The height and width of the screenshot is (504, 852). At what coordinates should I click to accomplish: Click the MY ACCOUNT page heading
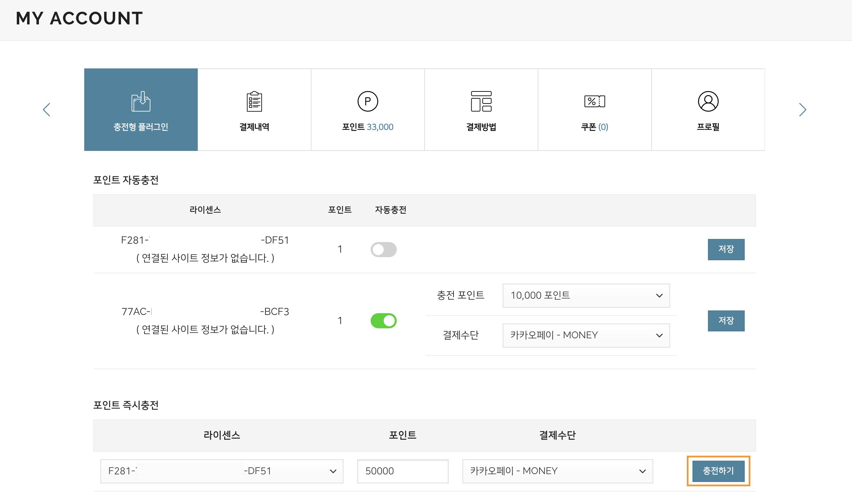79,18
